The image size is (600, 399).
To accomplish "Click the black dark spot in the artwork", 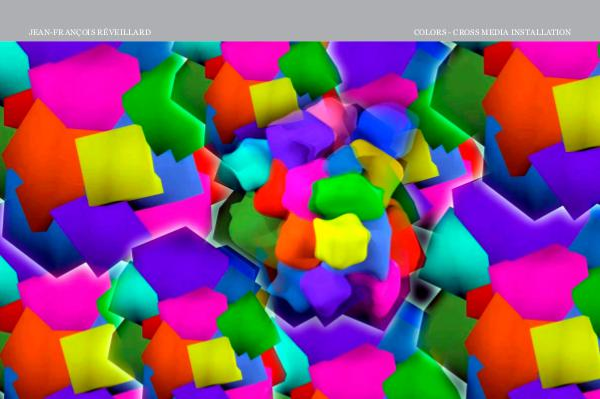I will (422, 292).
